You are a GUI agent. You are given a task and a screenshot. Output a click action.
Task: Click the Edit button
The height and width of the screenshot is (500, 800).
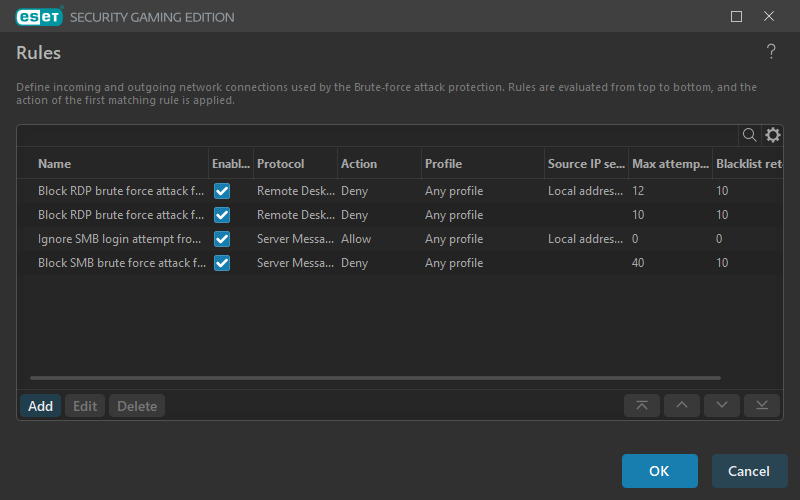click(85, 406)
